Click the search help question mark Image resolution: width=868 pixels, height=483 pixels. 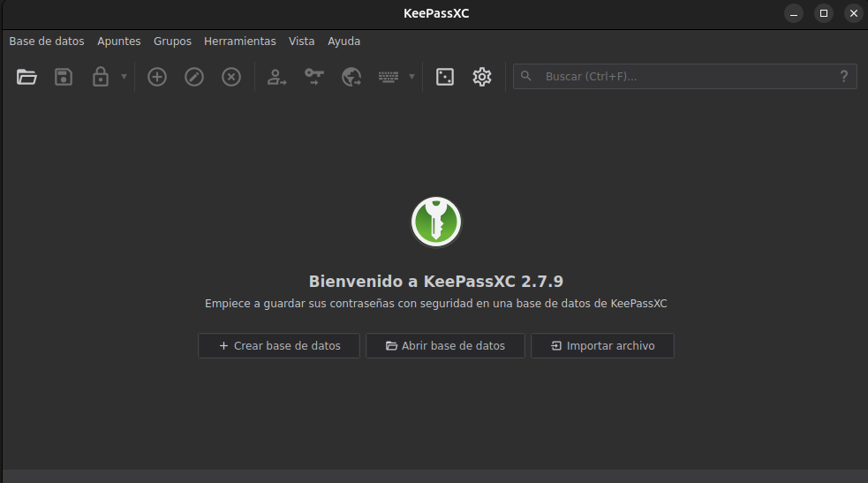844,76
